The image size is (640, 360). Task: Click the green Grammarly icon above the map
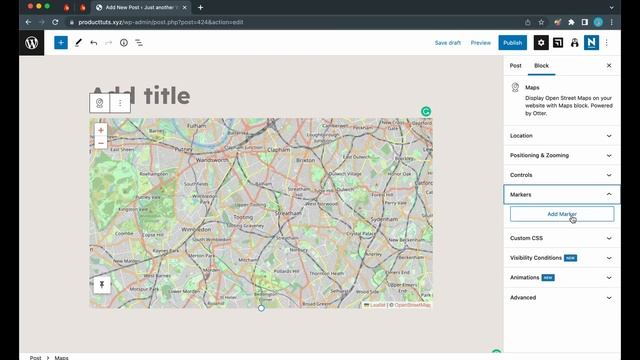click(426, 111)
